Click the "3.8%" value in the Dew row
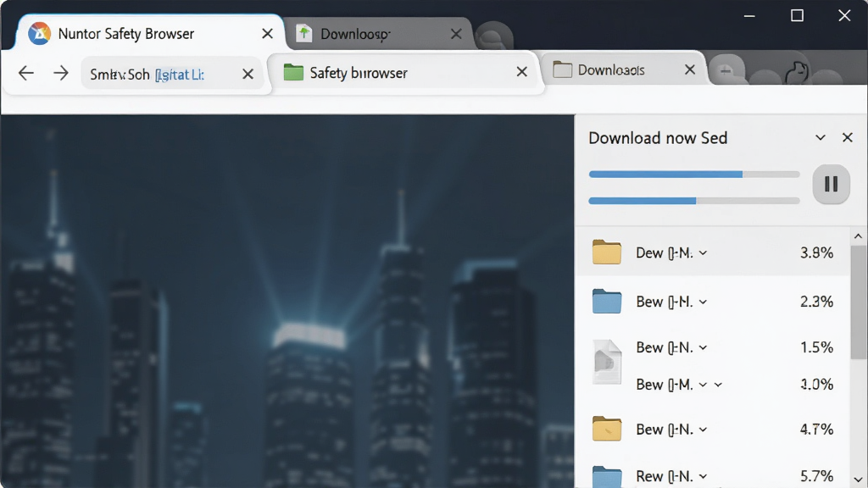This screenshot has height=488, width=868. point(816,252)
